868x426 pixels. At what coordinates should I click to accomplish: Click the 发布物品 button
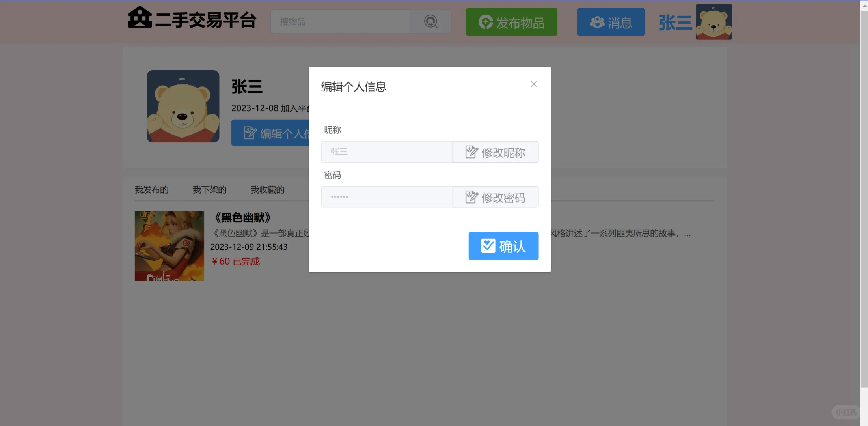511,22
